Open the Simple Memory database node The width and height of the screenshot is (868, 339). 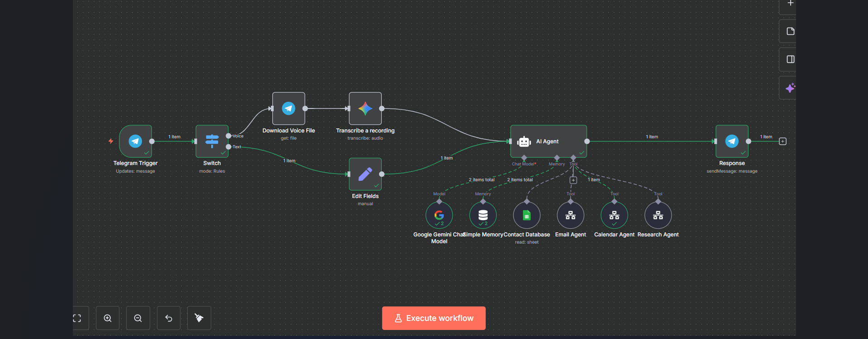[x=483, y=215]
